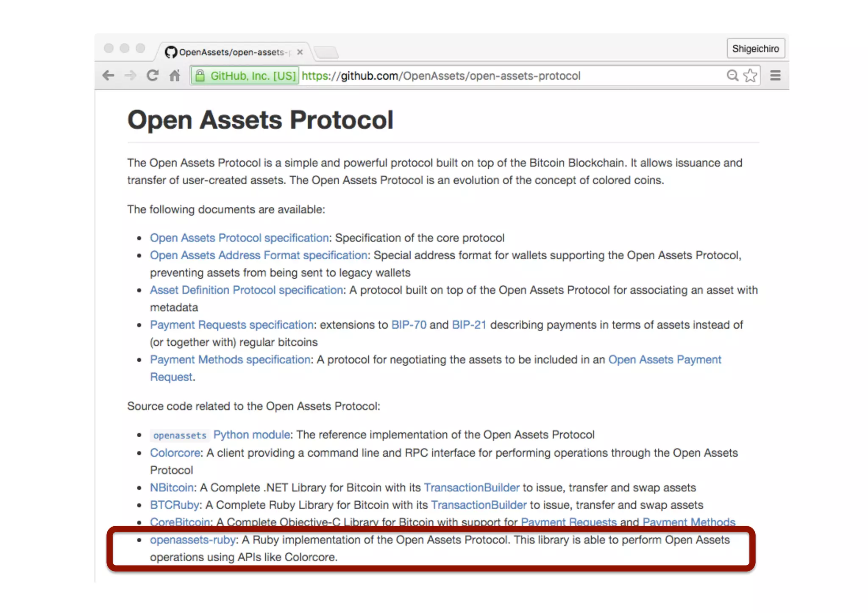Click the Python module link

click(x=251, y=435)
